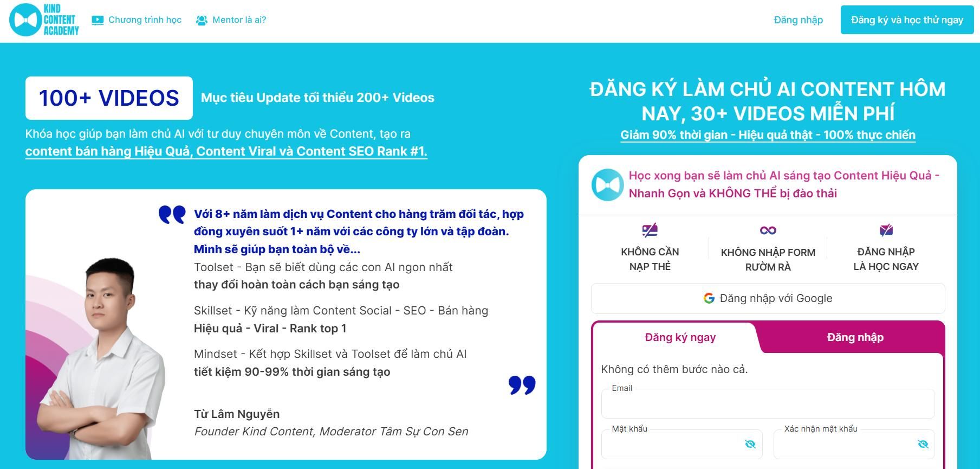The width and height of the screenshot is (980, 469).
Task: Click tiết kiệm 90-99% thời gian sáng tạo
Action: click(292, 372)
